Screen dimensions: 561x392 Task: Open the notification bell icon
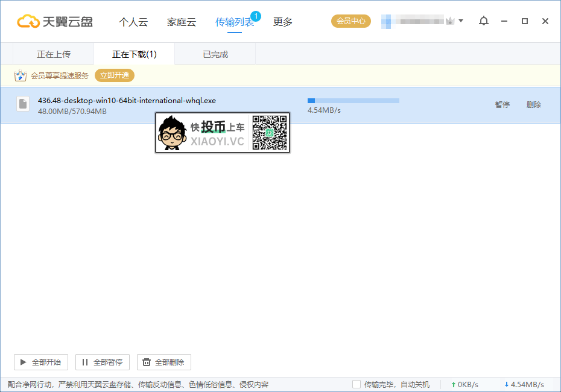pyautogui.click(x=483, y=21)
